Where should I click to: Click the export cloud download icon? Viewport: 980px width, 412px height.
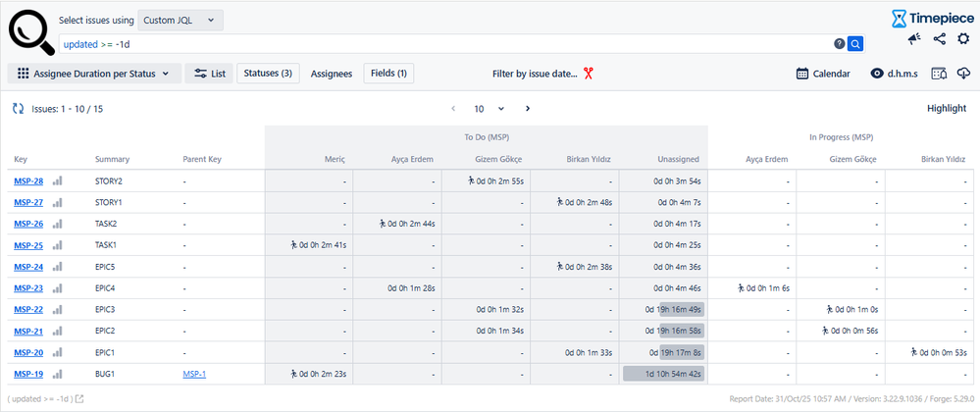point(963,74)
